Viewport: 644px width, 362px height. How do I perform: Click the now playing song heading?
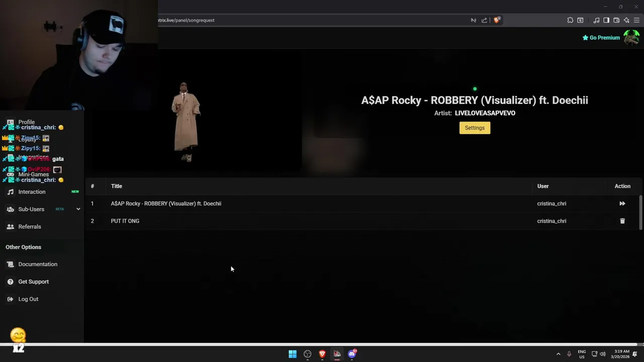coord(474,100)
